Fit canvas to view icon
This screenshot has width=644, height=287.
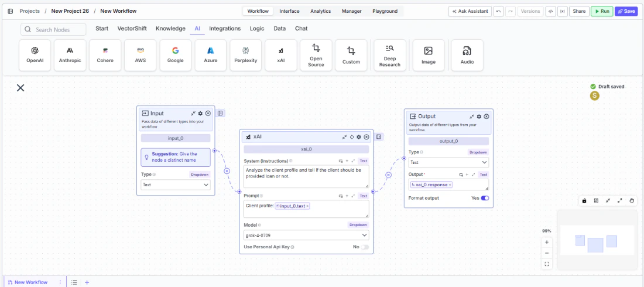[547, 264]
